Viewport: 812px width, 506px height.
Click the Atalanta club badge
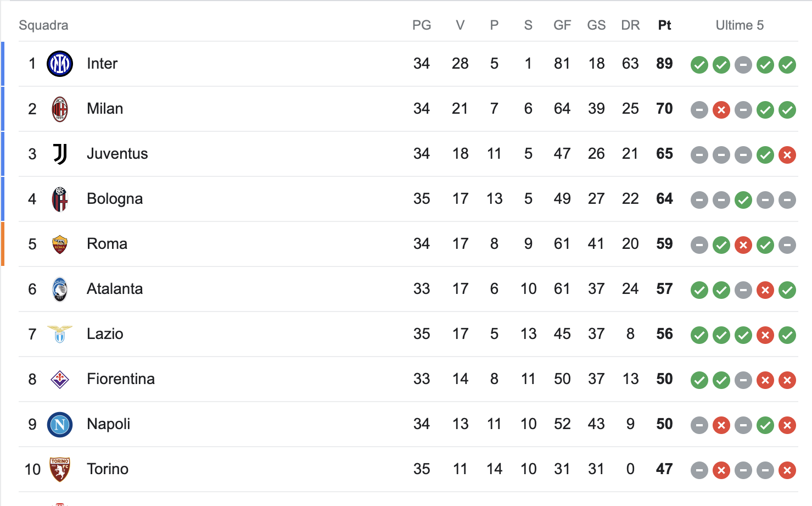tap(60, 289)
